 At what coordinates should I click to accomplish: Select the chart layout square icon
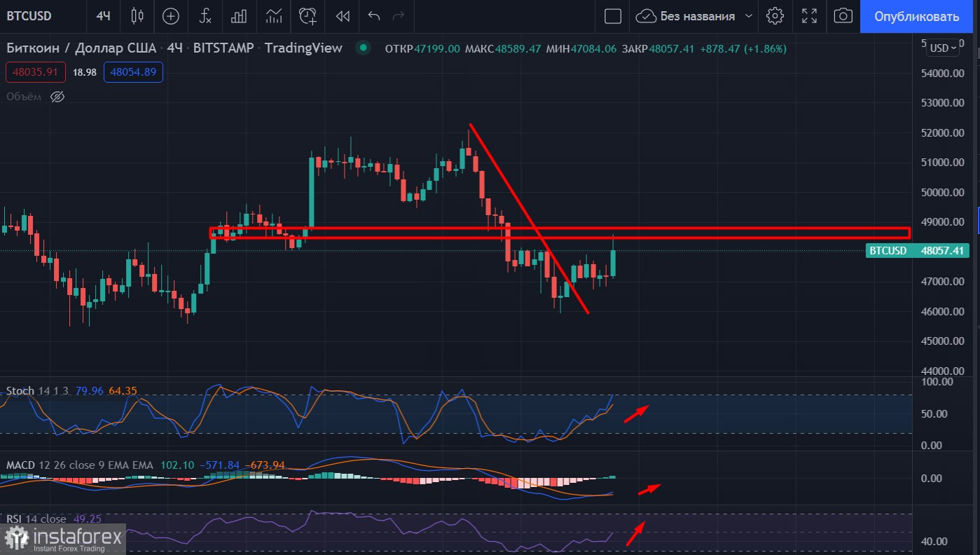point(612,15)
